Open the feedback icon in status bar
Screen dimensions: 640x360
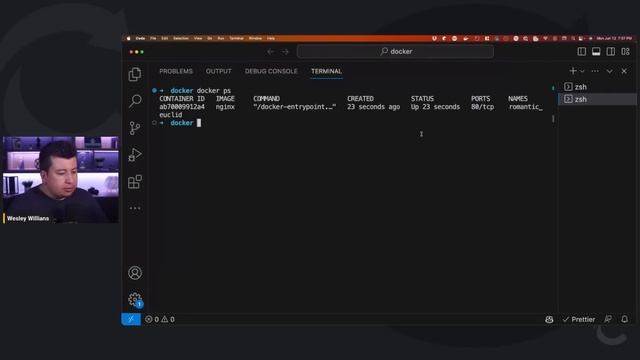pyautogui.click(x=608, y=319)
